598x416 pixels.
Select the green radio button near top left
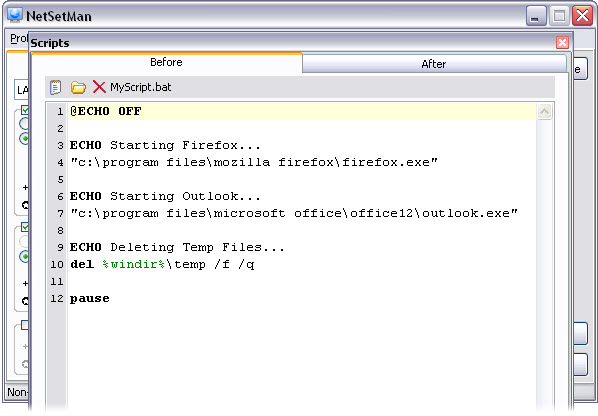click(x=24, y=138)
